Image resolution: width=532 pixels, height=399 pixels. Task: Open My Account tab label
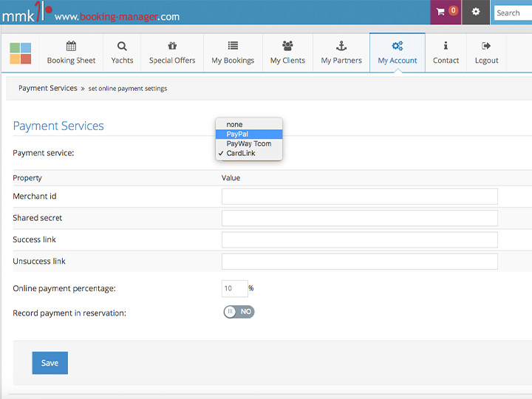pos(398,61)
